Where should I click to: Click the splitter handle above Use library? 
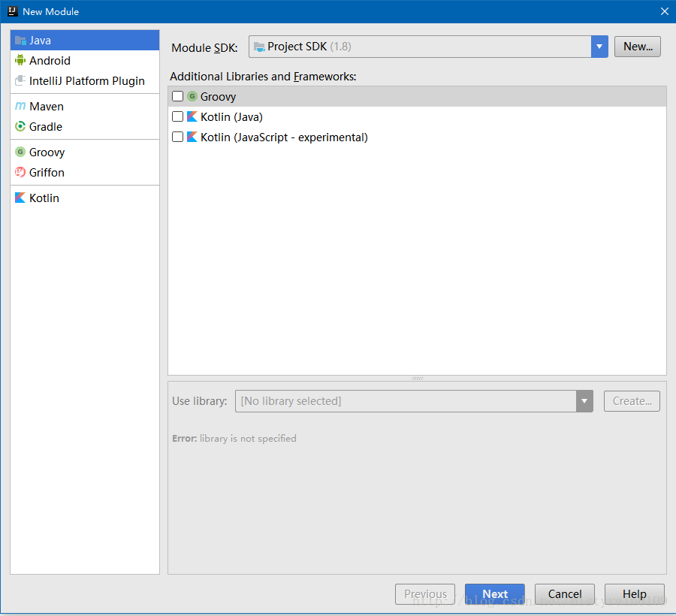[x=418, y=378]
